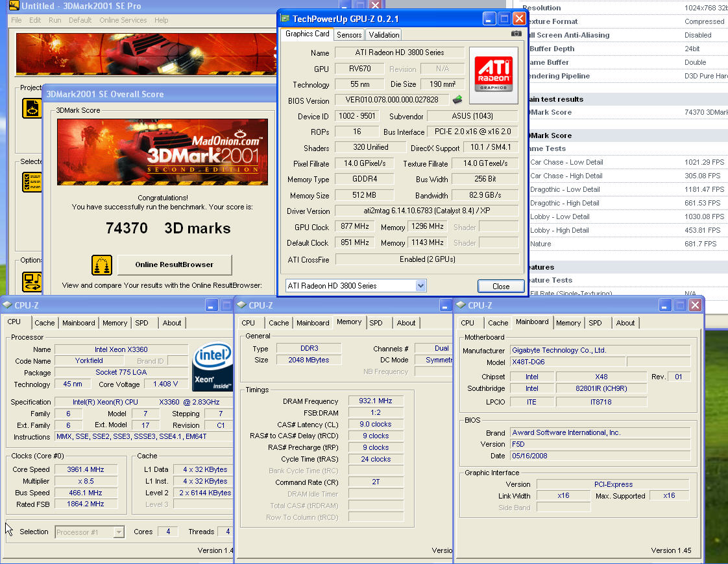Click the Intel Xeon X3360 name field
The width and height of the screenshot is (728, 564).
121,349
